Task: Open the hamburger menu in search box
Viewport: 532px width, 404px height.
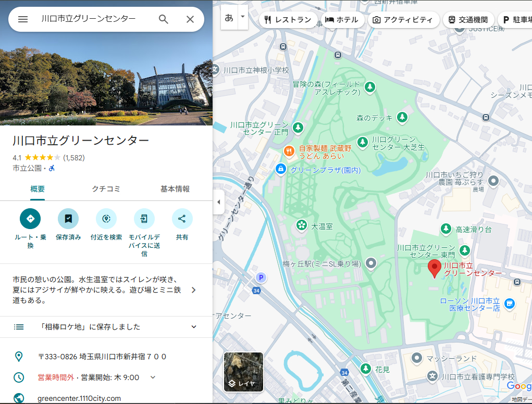Action: coord(23,19)
